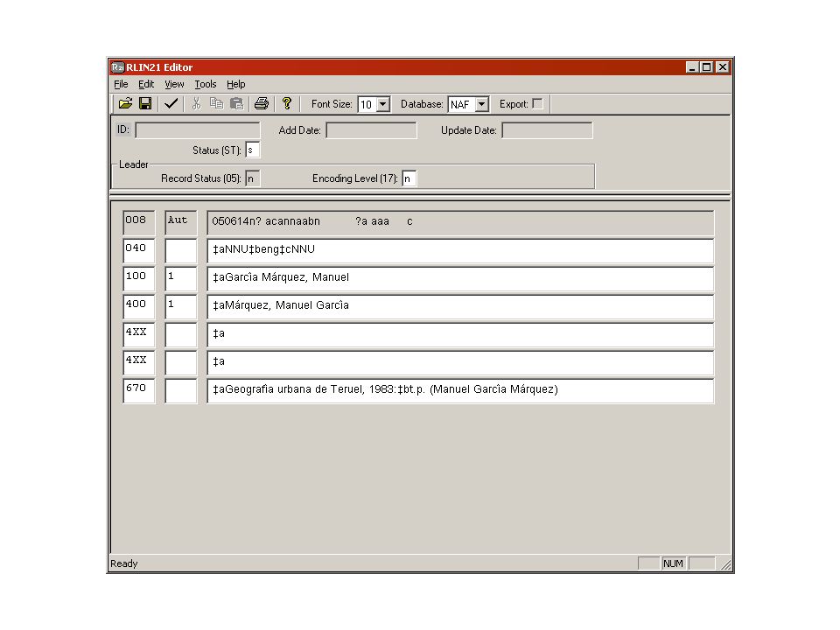Click the Open folder toolbar icon
Image resolution: width=840 pixels, height=630 pixels.
coord(125,103)
